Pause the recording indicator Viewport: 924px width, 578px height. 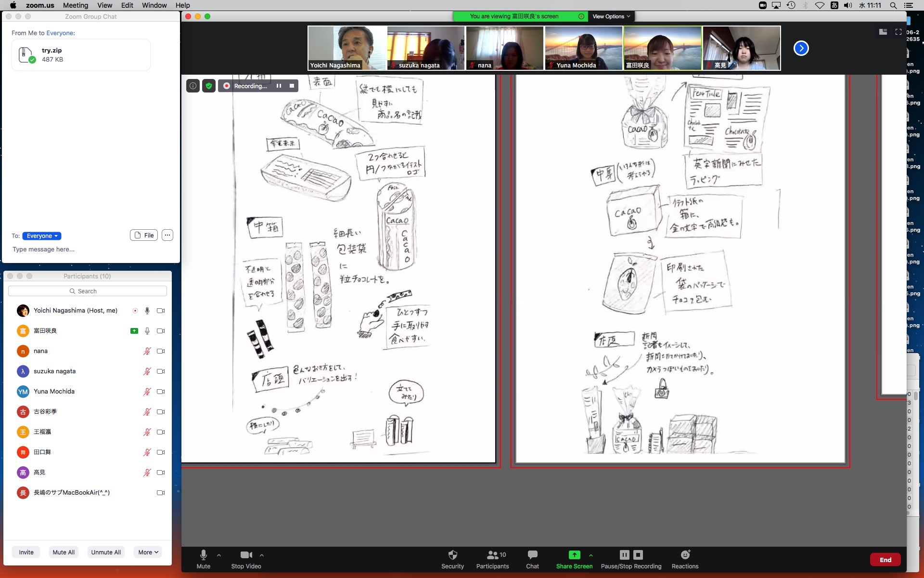click(x=279, y=86)
